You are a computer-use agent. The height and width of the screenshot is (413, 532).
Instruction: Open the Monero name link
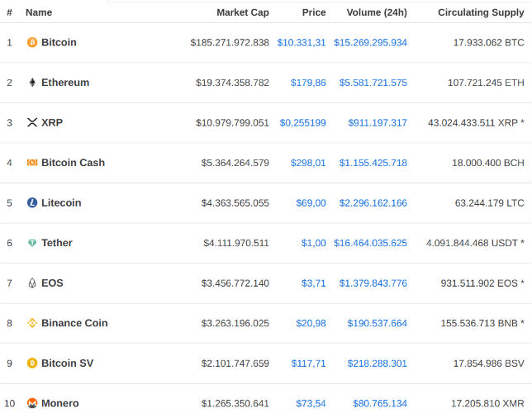click(x=60, y=403)
